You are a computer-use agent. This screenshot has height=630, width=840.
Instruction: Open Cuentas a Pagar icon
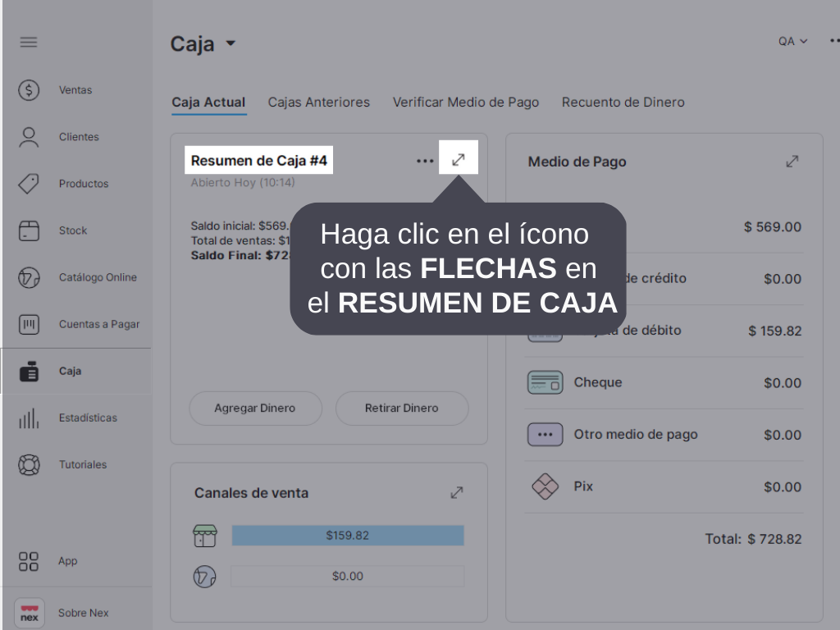(29, 324)
